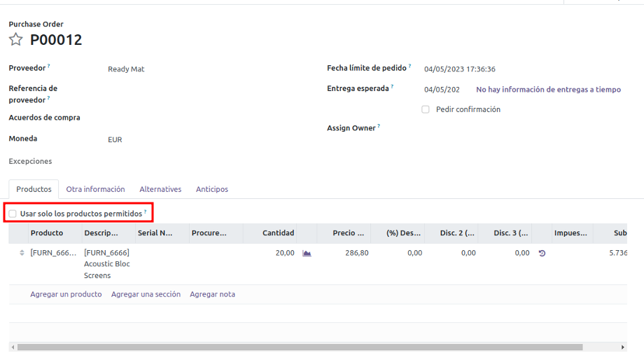Click the scrollbar left arrow
This screenshot has height=358, width=644.
[13, 347]
